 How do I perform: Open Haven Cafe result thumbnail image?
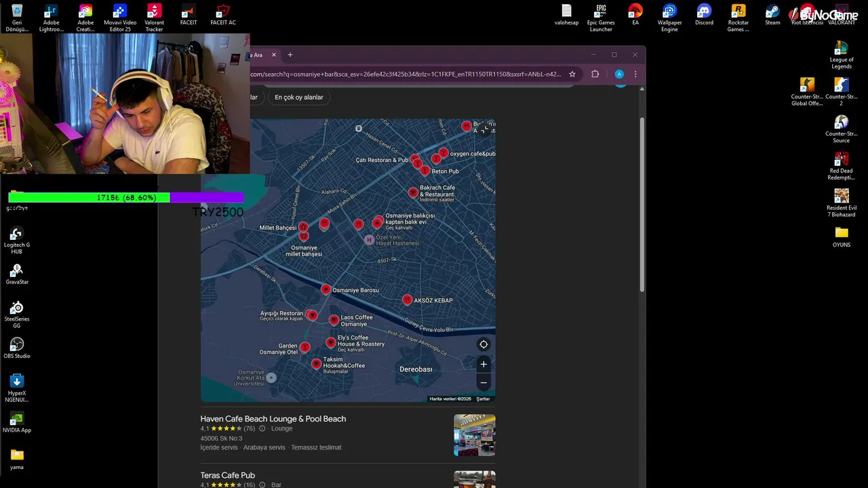click(475, 435)
